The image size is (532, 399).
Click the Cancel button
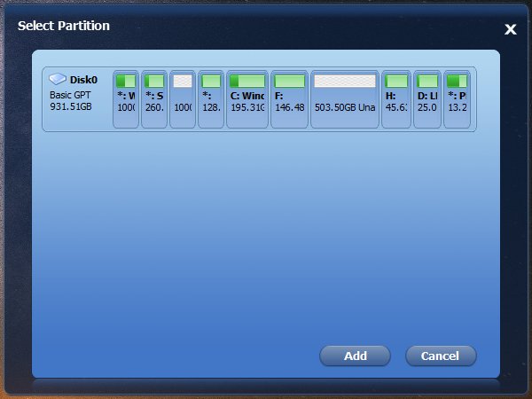[441, 356]
